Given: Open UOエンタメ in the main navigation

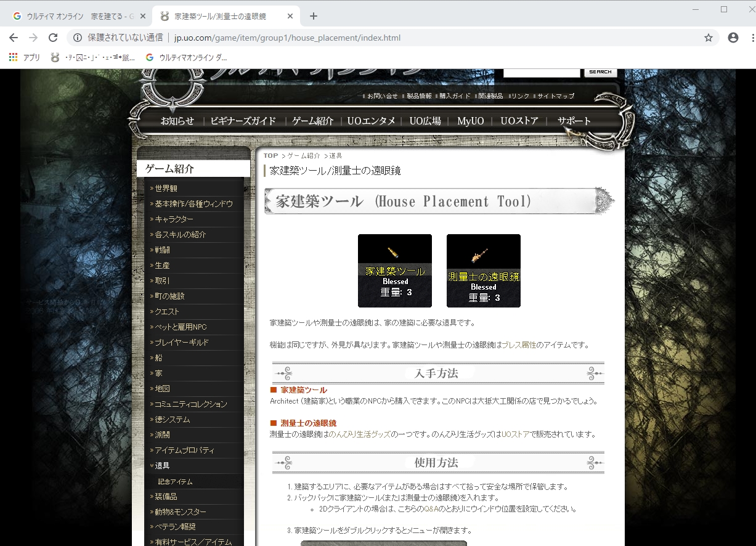Looking at the screenshot, I should 371,121.
